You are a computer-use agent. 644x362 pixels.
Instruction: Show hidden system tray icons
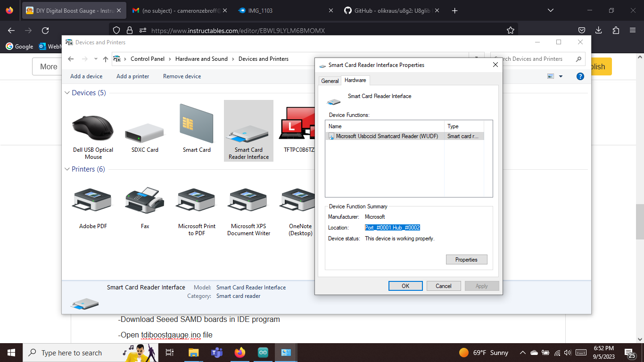[522, 353]
